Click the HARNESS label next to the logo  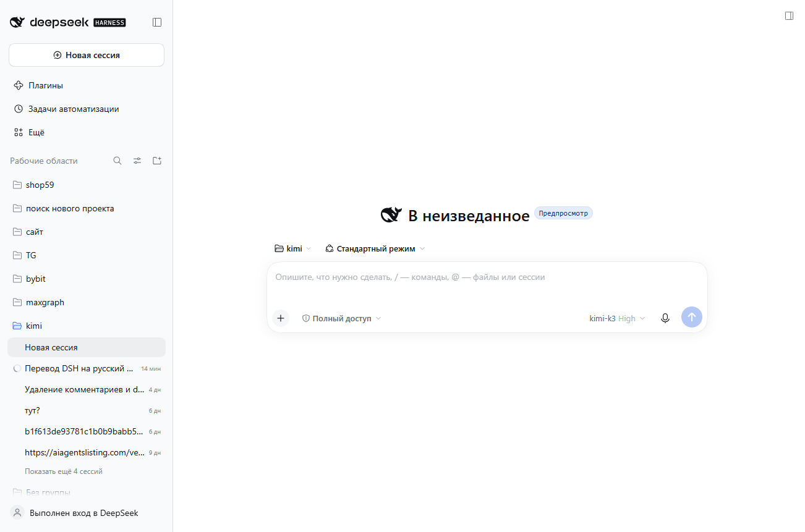(109, 23)
